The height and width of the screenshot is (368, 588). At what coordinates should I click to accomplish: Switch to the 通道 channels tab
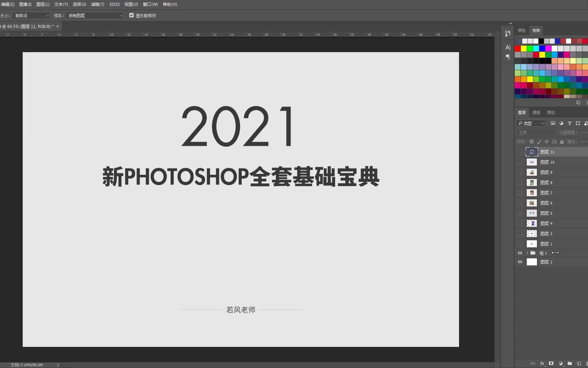(x=536, y=112)
